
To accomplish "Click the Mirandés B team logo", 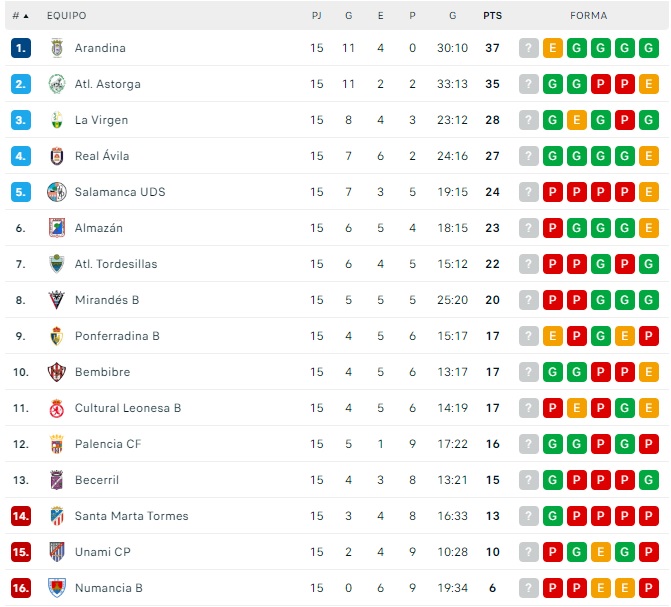I will coord(56,300).
